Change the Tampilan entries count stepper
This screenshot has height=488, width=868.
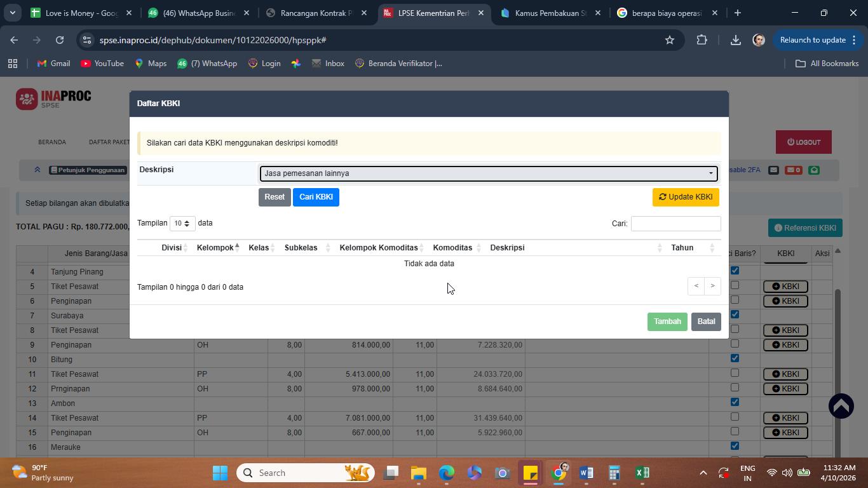tap(182, 224)
